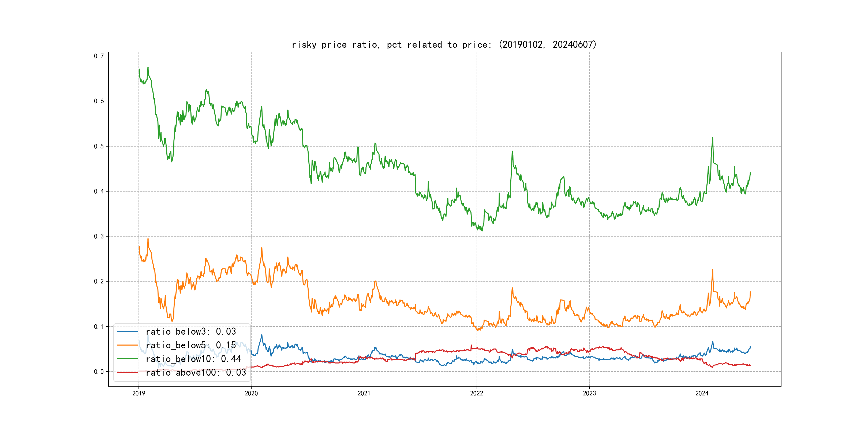Click the green ratio_below10 legend line
Screen dimensions: 868x434
(x=127, y=359)
